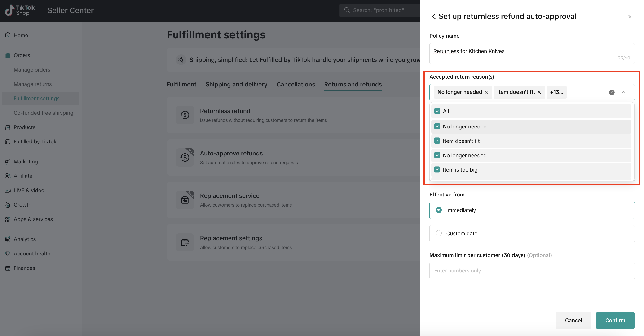Click the Returnless refund dollar icon
The width and height of the screenshot is (644, 336).
click(x=185, y=115)
